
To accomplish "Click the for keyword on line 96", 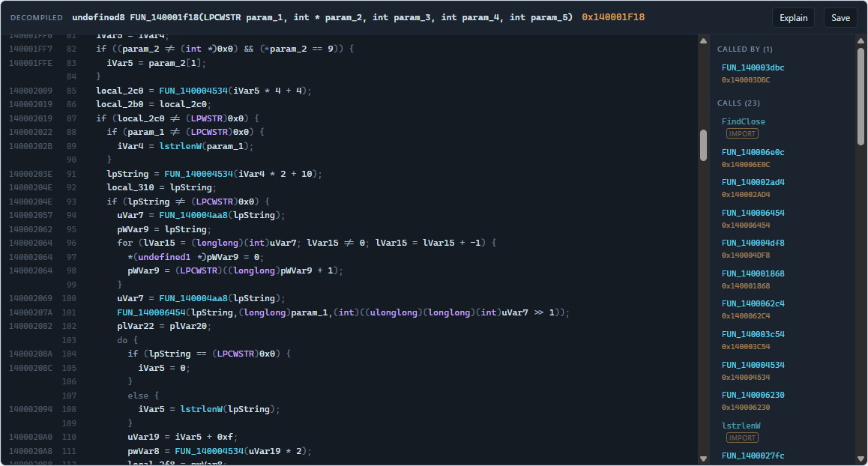I will tap(125, 243).
